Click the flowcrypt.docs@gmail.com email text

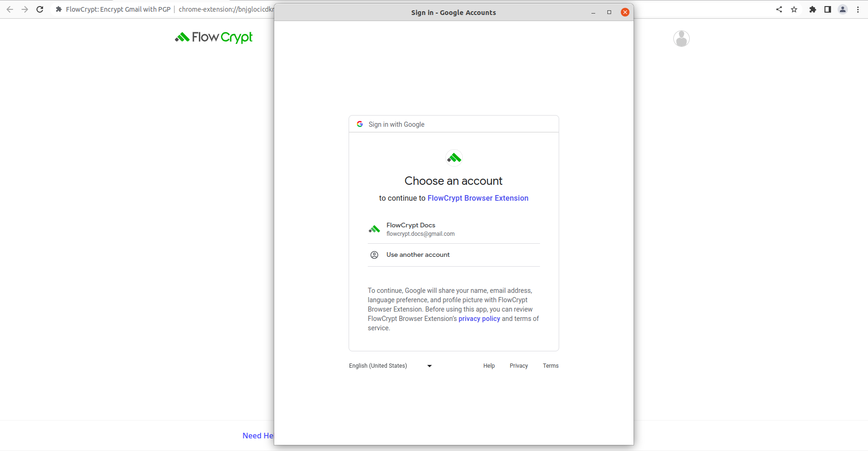[421, 234]
